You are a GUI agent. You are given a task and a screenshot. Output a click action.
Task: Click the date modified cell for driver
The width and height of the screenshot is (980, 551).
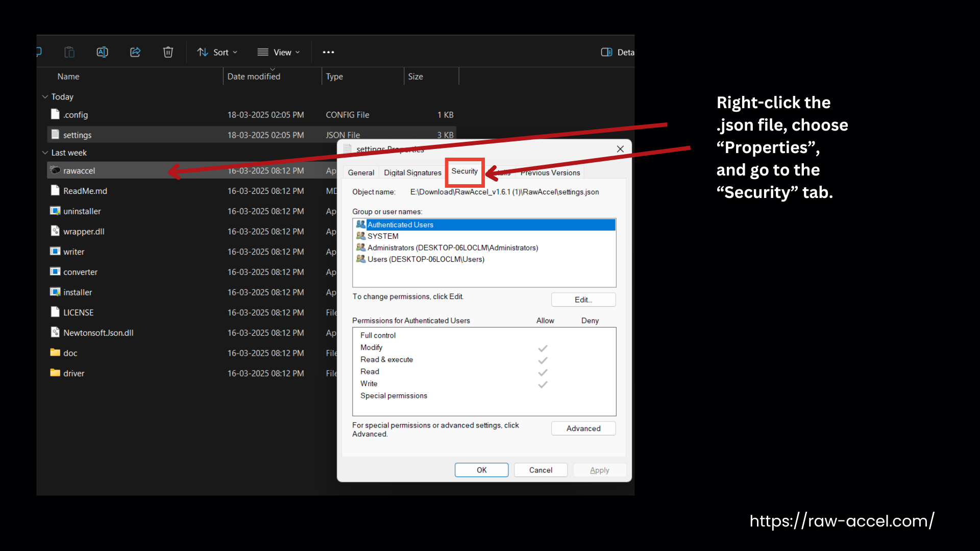coord(265,373)
